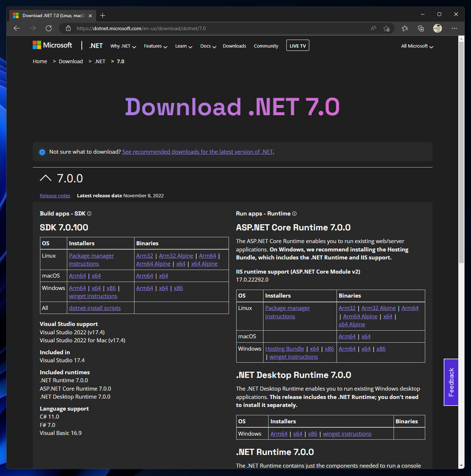Expand the Why .NET dropdown menu
Viewport: 471px width, 476px height.
click(x=123, y=46)
